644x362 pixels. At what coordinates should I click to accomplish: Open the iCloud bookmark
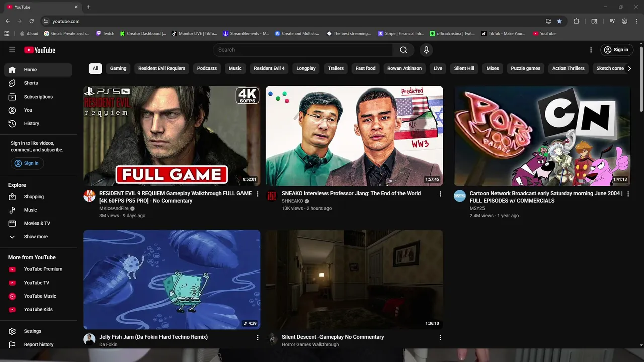click(29, 34)
